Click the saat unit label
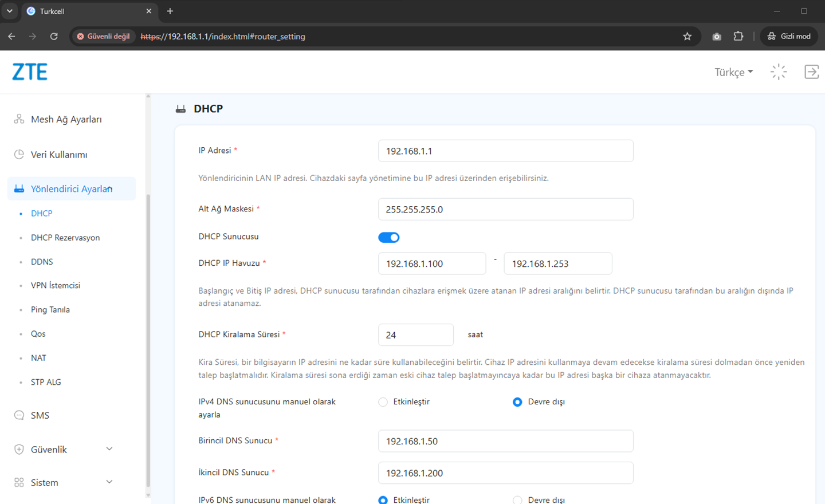825x504 pixels. pos(476,334)
